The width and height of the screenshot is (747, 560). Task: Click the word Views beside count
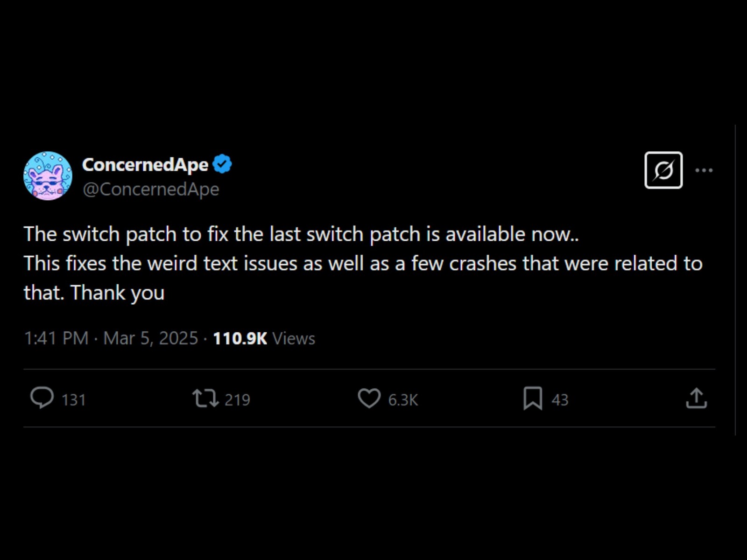pos(294,338)
